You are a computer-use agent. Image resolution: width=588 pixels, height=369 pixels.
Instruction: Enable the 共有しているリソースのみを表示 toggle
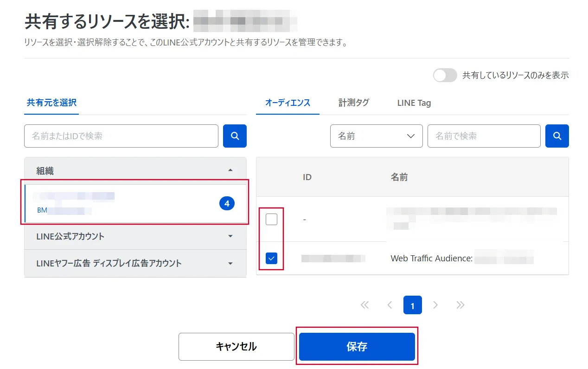(x=445, y=75)
